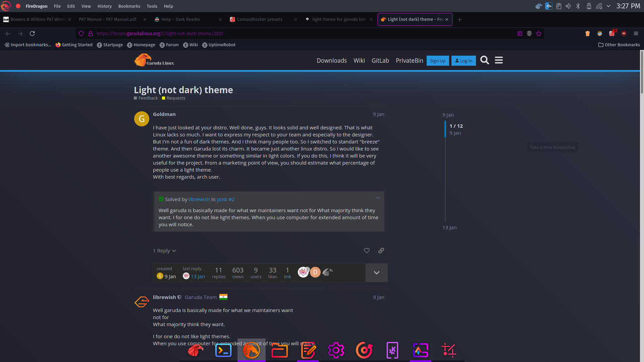Switch to the Help – Dark Reader tab

[187, 19]
